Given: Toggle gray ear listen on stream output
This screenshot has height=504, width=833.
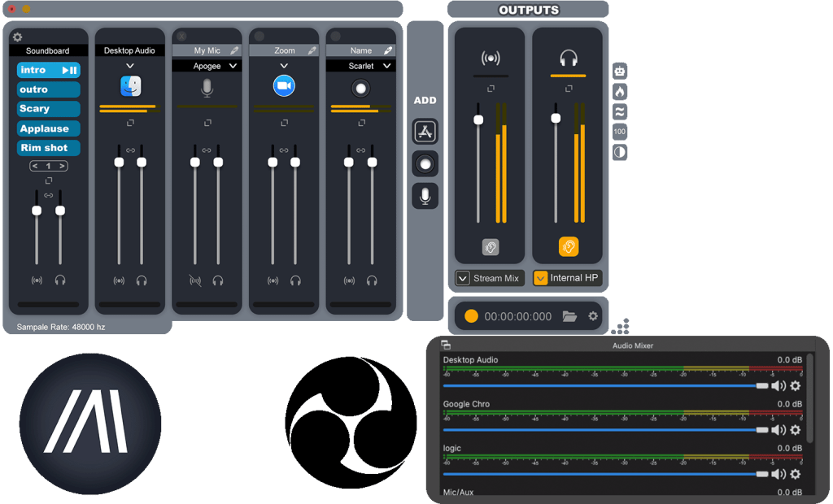Looking at the screenshot, I should (491, 247).
